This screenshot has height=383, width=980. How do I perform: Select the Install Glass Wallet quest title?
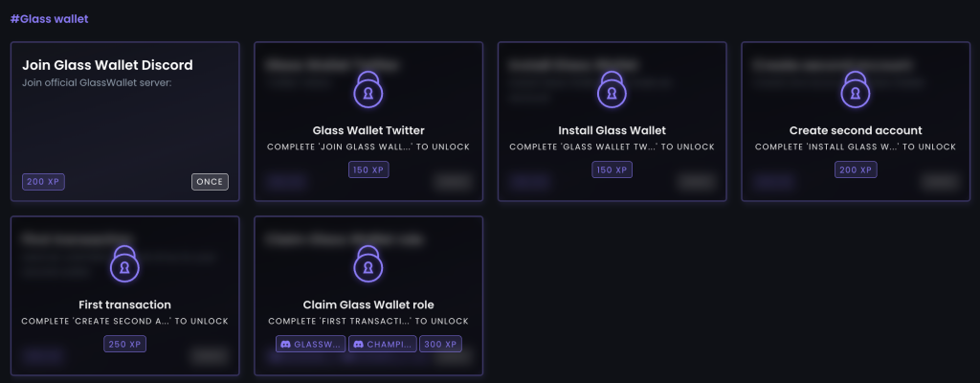pyautogui.click(x=612, y=131)
